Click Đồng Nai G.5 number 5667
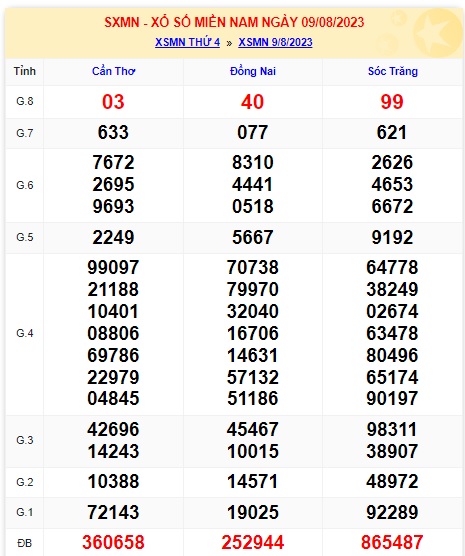The image size is (465, 556). [253, 237]
